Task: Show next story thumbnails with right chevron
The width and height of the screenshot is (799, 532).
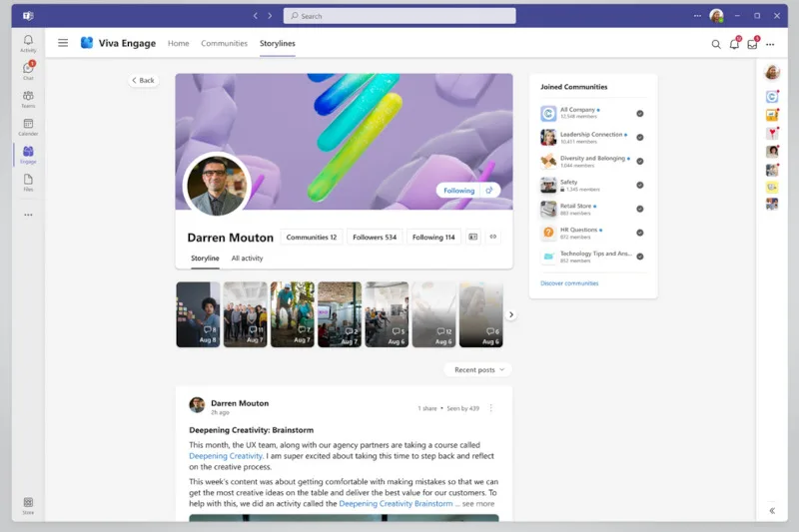Action: point(511,314)
